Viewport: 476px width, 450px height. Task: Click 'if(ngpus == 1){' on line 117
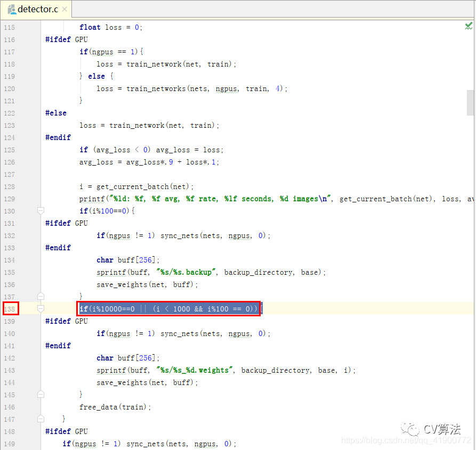(111, 52)
